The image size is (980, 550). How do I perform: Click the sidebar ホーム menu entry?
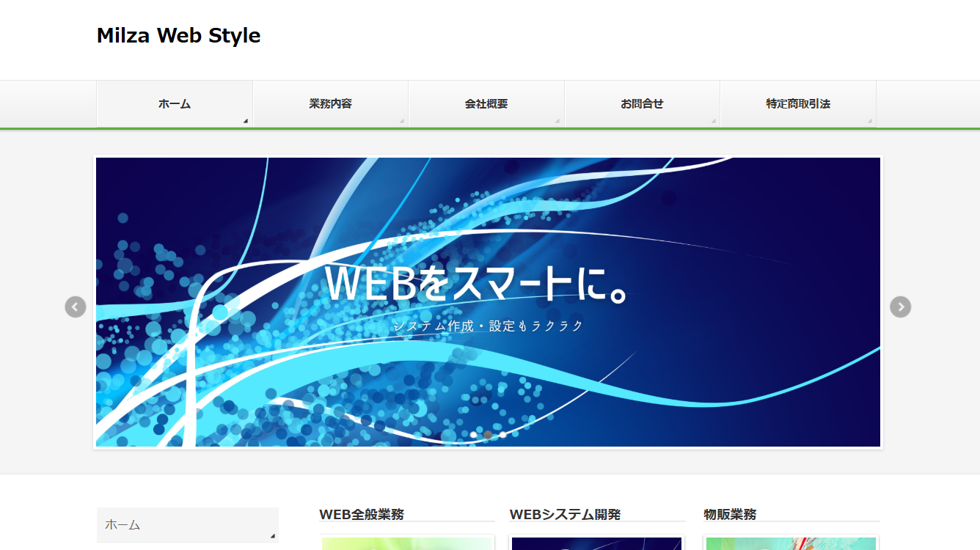(187, 525)
